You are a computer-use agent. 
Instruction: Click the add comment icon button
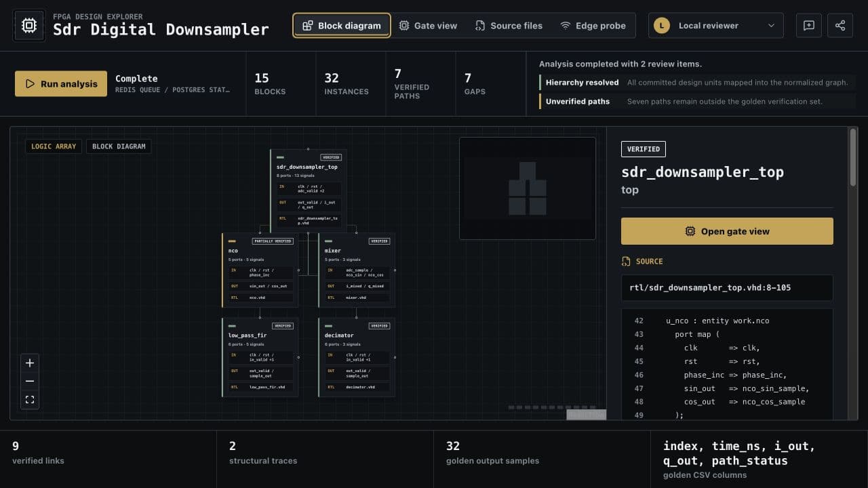(809, 26)
